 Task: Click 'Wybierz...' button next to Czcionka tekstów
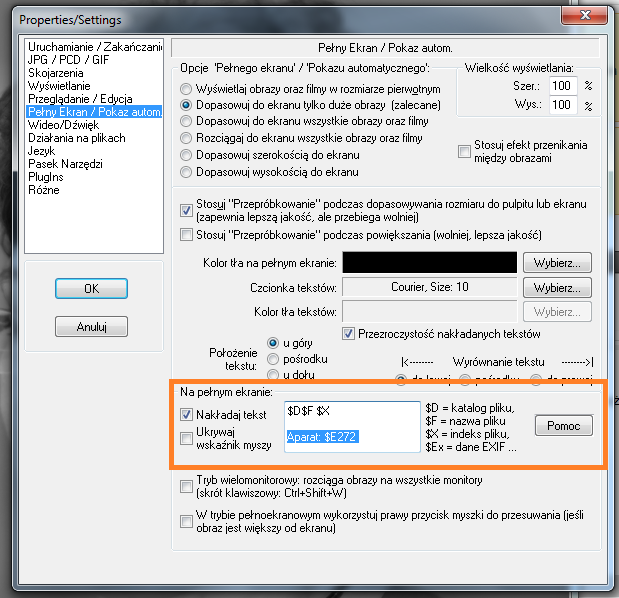pyautogui.click(x=556, y=287)
